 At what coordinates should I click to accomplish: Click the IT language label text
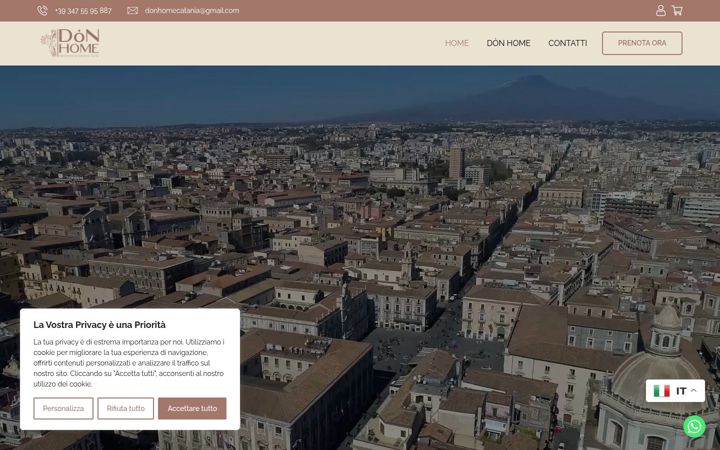coord(681,391)
